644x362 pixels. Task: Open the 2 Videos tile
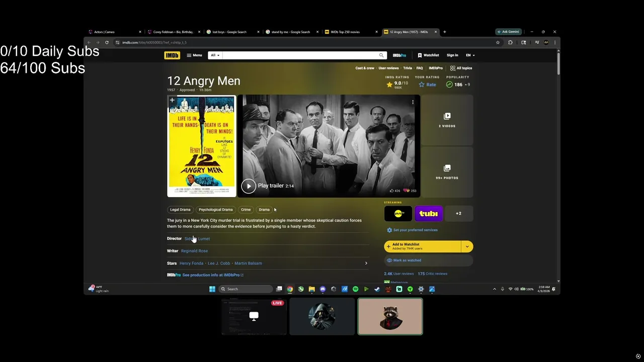point(447,120)
